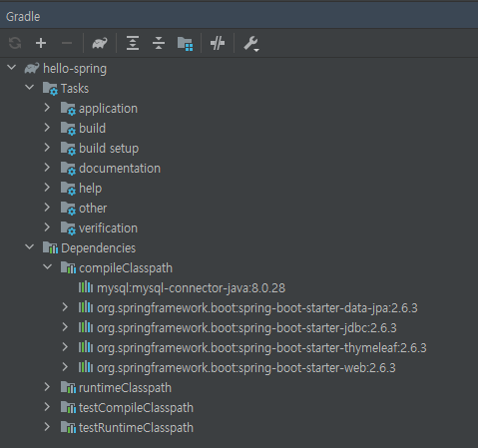This screenshot has height=448, width=478.
Task: Click the mysql-connector-java library icon
Action: 86,287
